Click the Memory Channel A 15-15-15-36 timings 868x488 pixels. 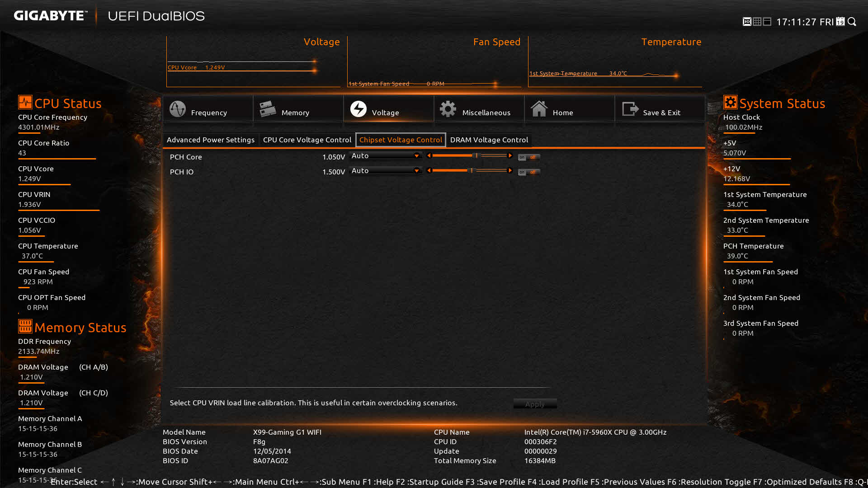pyautogui.click(x=38, y=429)
